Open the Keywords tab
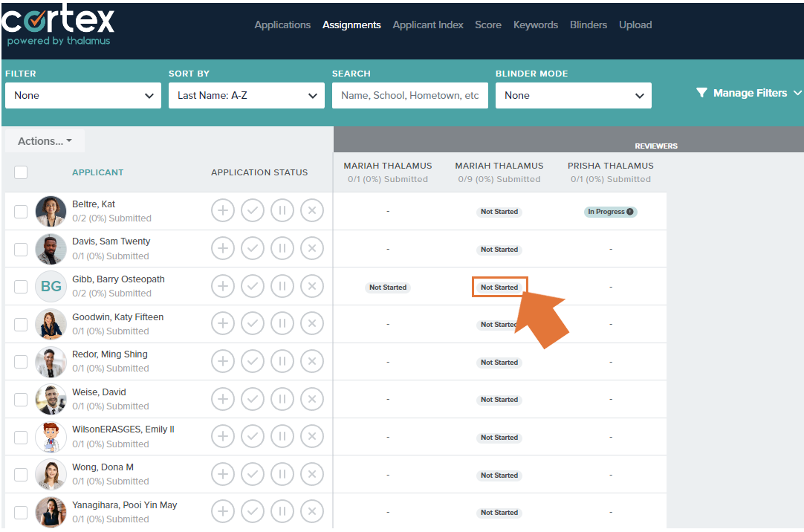Screen dimensions: 804x532 click(x=535, y=25)
